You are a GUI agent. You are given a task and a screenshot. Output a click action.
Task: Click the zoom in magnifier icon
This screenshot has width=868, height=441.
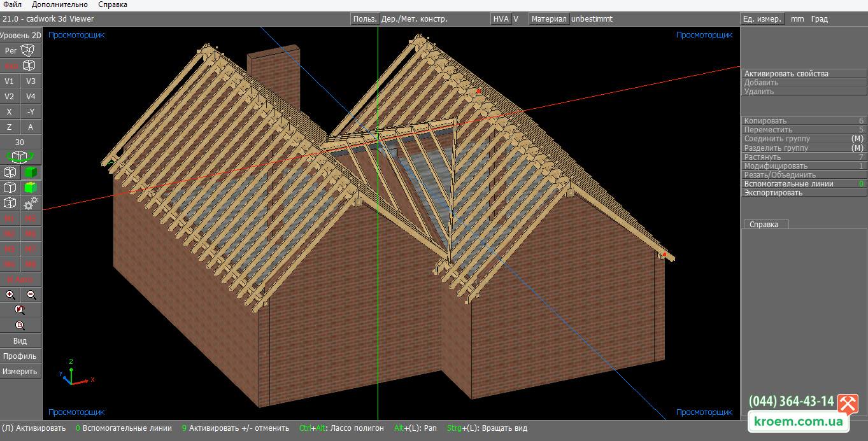click(x=10, y=295)
